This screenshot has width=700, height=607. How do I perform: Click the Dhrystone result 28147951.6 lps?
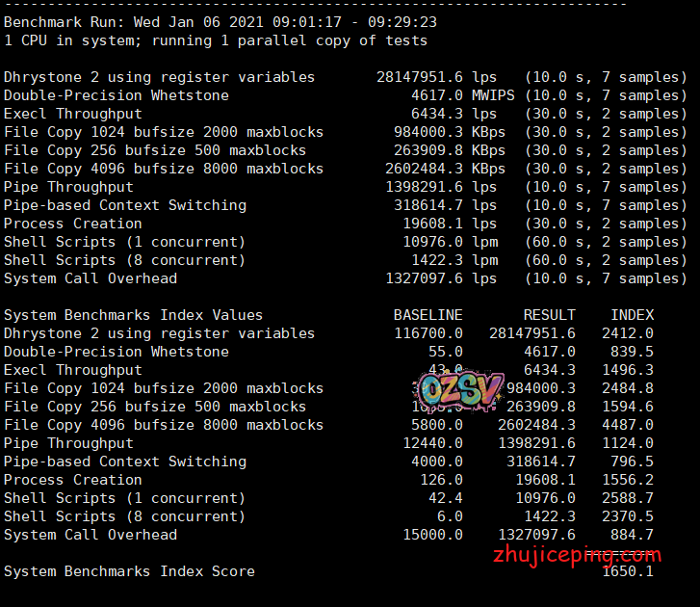point(436,77)
